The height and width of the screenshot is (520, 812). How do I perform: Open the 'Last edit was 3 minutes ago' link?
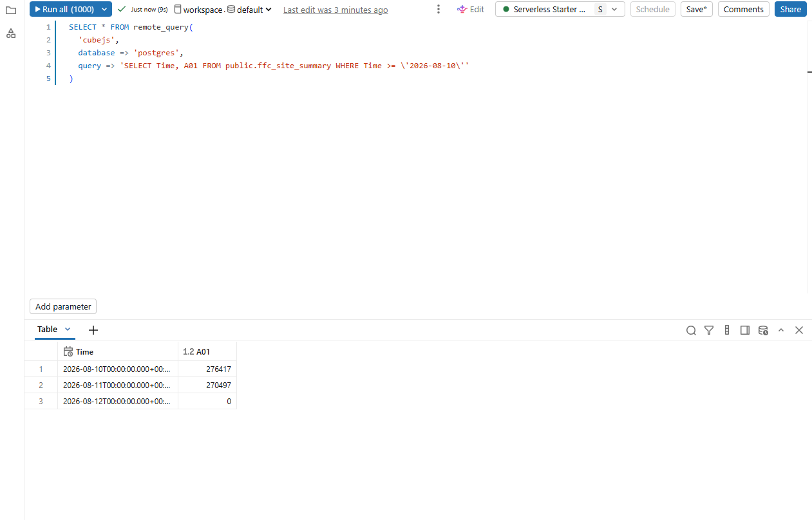(x=335, y=10)
